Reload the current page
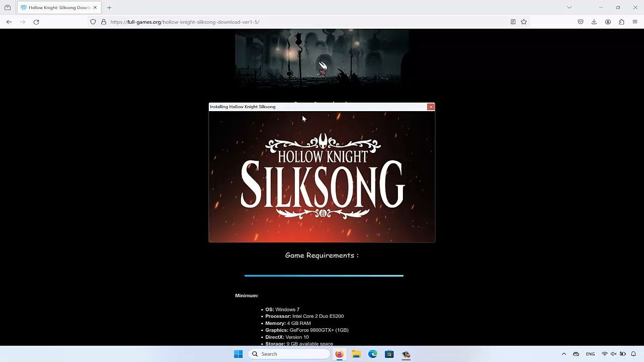Image resolution: width=644 pixels, height=362 pixels. coord(36,22)
